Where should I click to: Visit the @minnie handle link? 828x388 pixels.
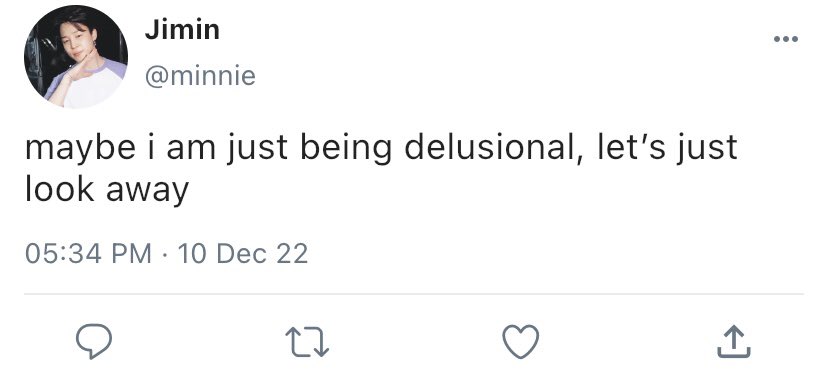tap(200, 76)
